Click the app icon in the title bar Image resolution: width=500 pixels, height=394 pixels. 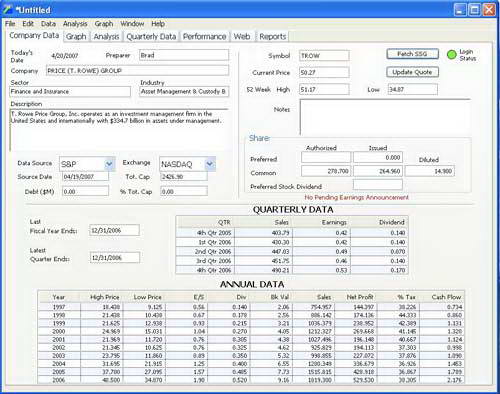(x=7, y=10)
